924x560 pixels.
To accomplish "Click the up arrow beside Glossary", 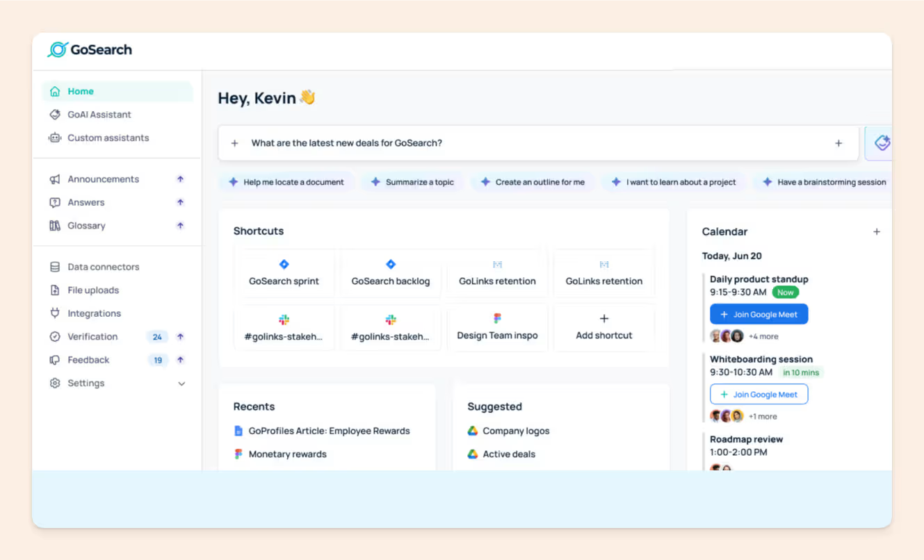I will tap(180, 226).
